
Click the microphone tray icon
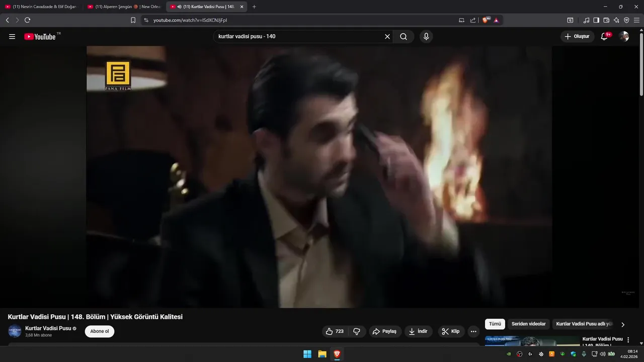pos(584,354)
